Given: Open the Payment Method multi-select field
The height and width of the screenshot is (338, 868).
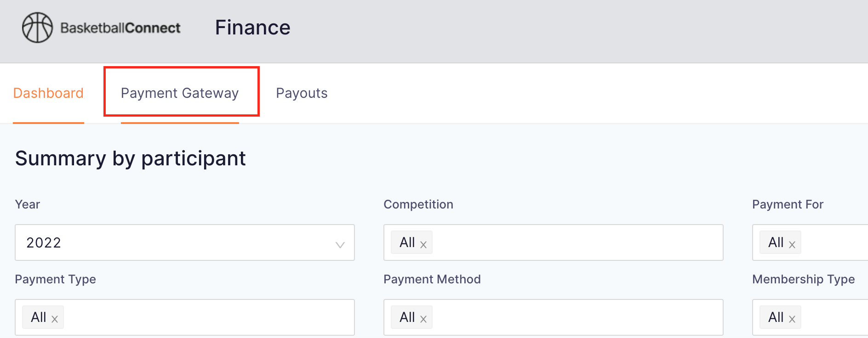Looking at the screenshot, I should click(x=554, y=317).
